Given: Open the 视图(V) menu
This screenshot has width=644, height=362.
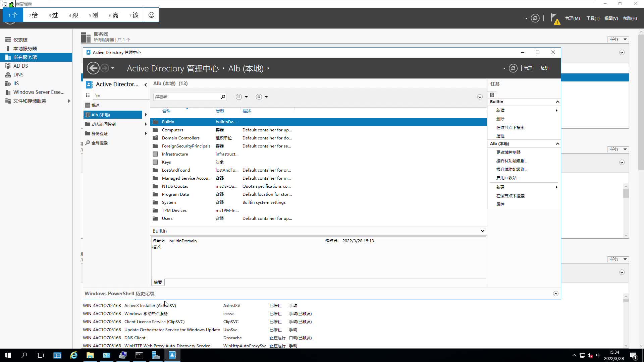Looking at the screenshot, I should click(x=611, y=18).
